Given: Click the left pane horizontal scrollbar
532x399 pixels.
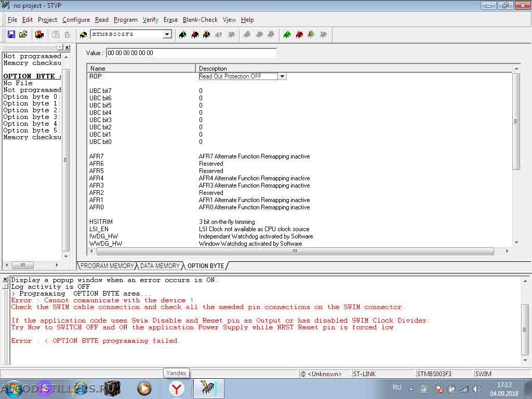Looking at the screenshot, I should (23, 264).
